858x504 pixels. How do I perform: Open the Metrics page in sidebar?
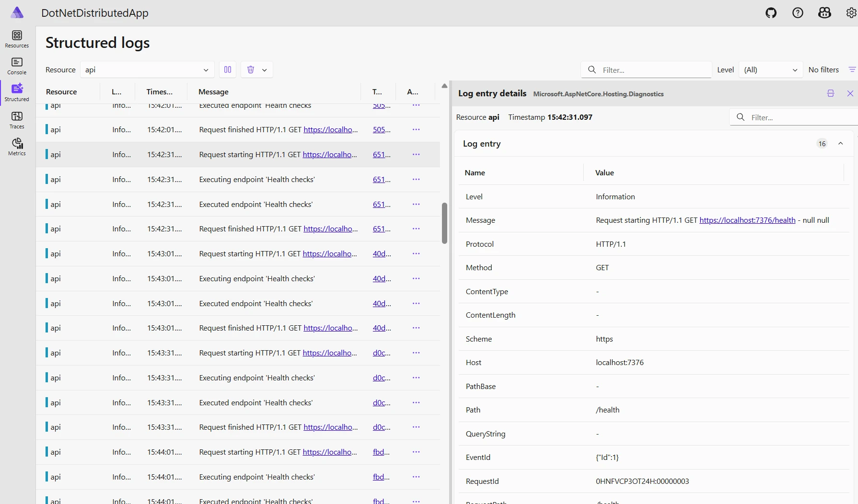pos(17,147)
